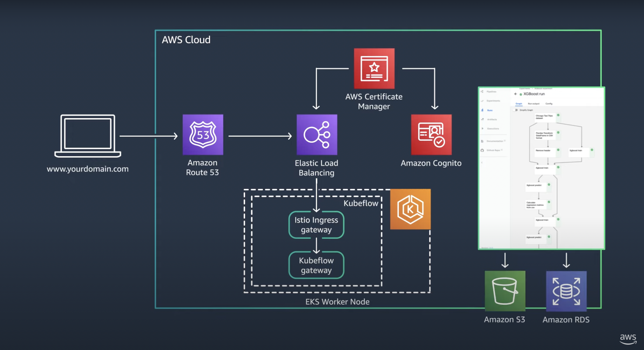
Task: Click the Runs running-man sidebar icon
Action: (482, 110)
